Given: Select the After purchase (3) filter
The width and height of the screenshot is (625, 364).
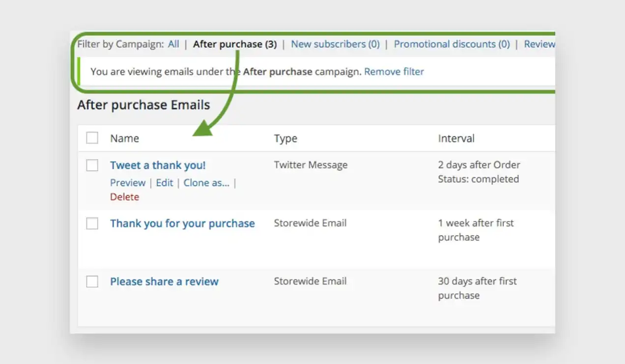Looking at the screenshot, I should [x=235, y=44].
